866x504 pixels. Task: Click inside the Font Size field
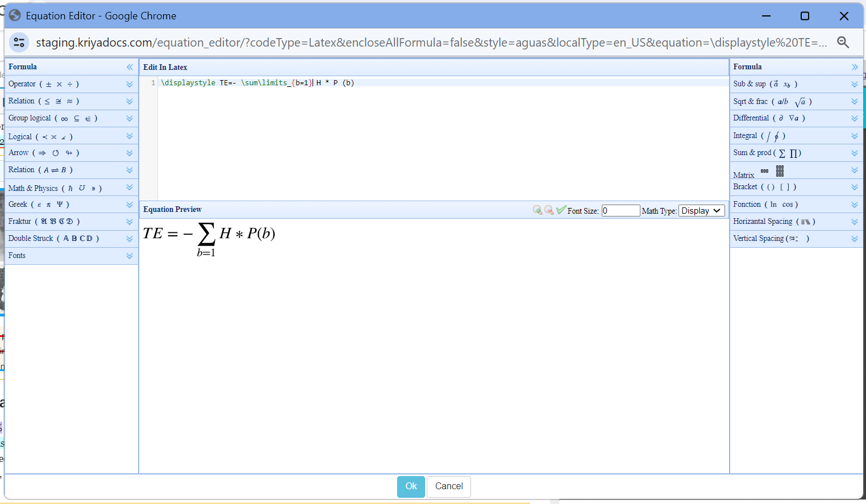click(621, 210)
